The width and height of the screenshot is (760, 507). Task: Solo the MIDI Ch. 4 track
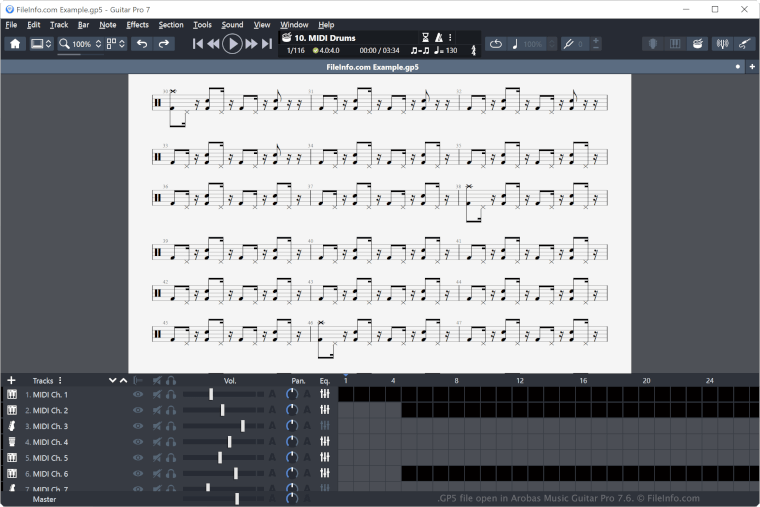171,442
